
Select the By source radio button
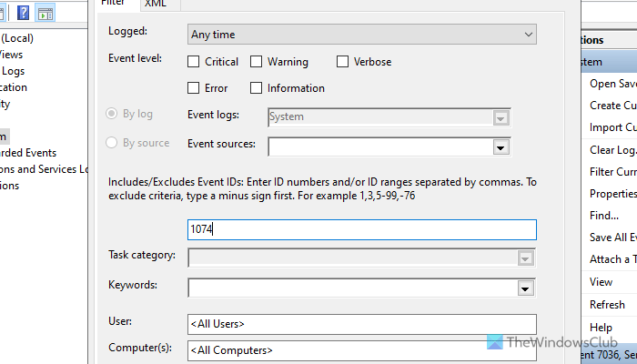(x=112, y=143)
